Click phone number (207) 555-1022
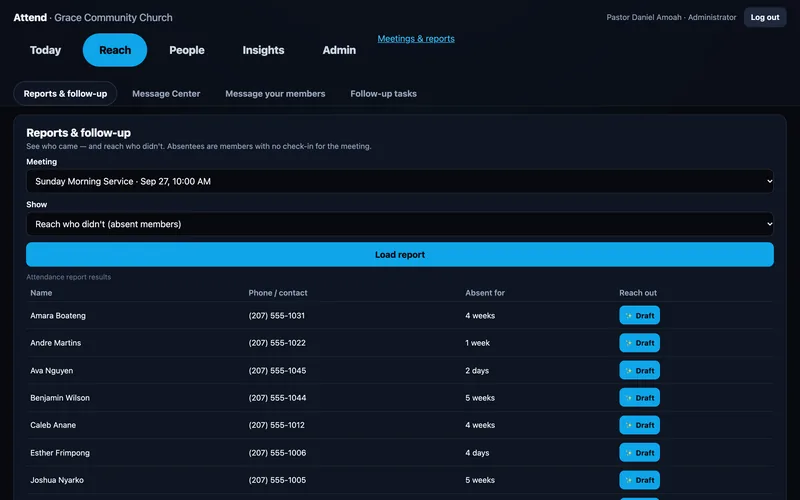This screenshot has width=800, height=500. pos(277,343)
